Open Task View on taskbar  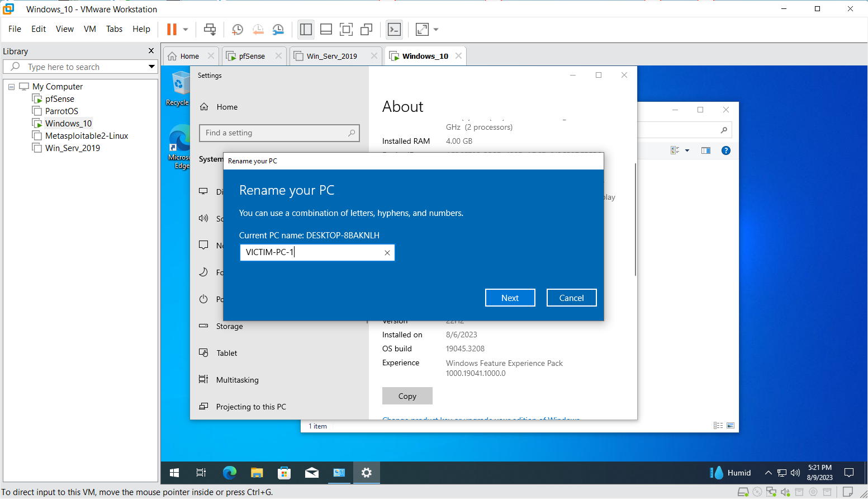tap(201, 473)
